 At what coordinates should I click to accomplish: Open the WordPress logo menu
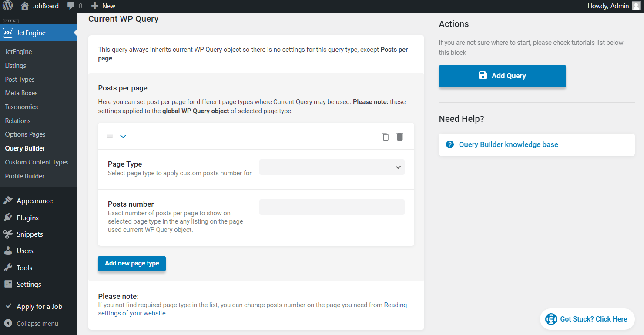(8, 6)
